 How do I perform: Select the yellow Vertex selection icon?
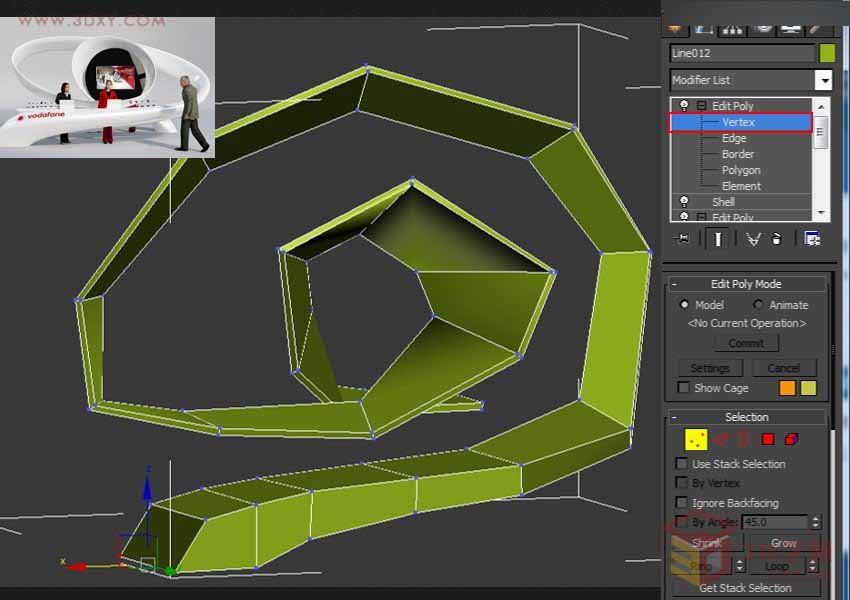(x=696, y=440)
